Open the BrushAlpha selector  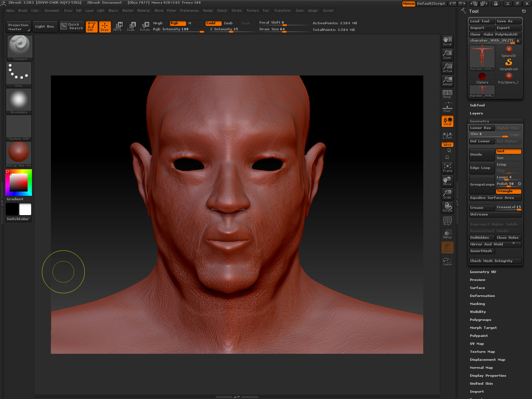coord(19,101)
